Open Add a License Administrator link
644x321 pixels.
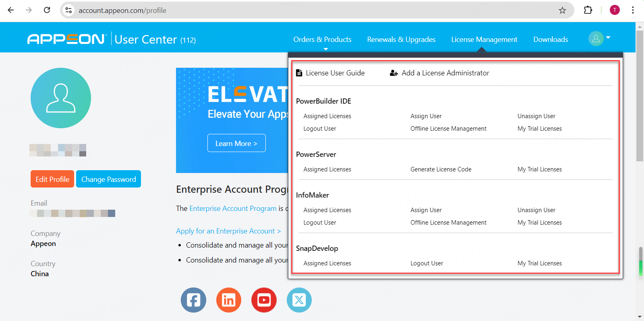click(445, 73)
